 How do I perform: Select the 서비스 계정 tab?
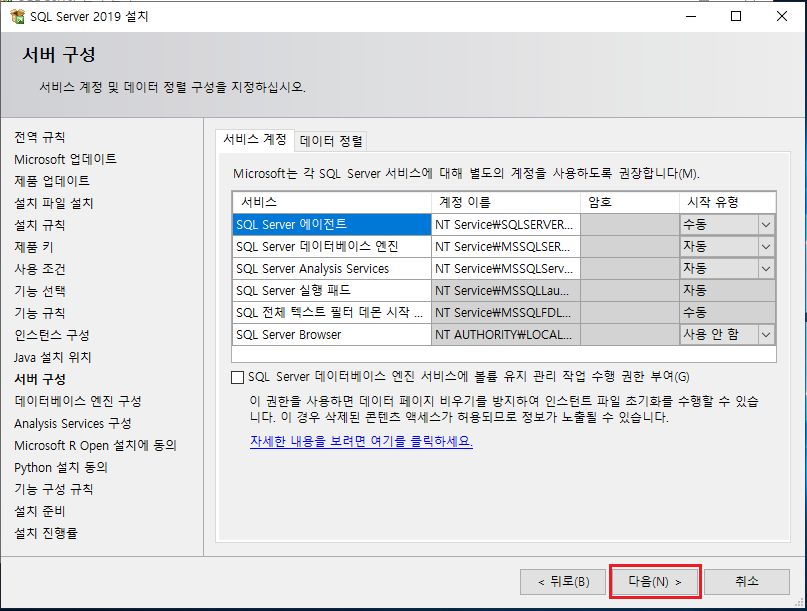(x=255, y=139)
